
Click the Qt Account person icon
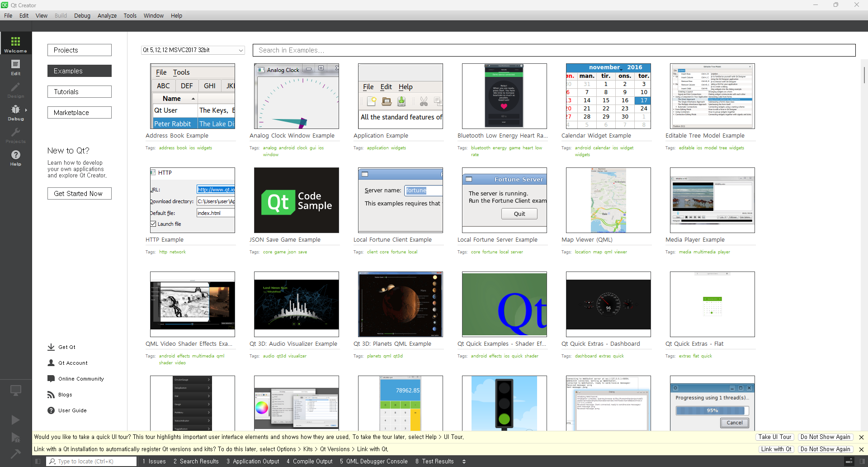[51, 363]
